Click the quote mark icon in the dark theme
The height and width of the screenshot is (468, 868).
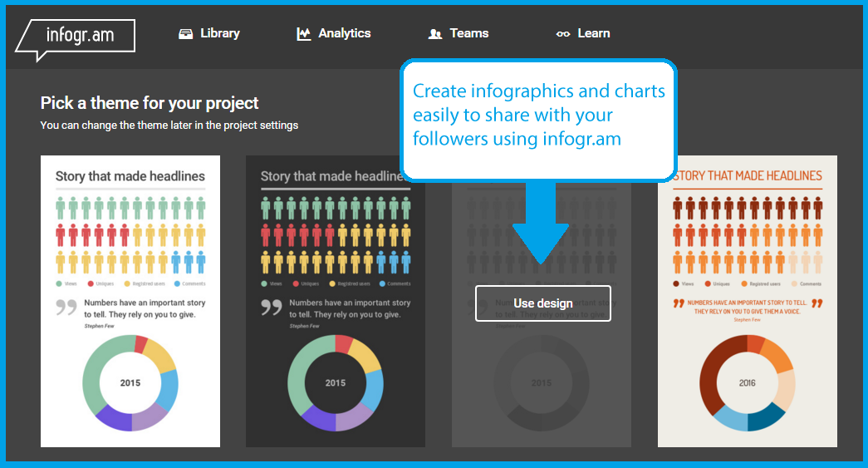(x=272, y=308)
